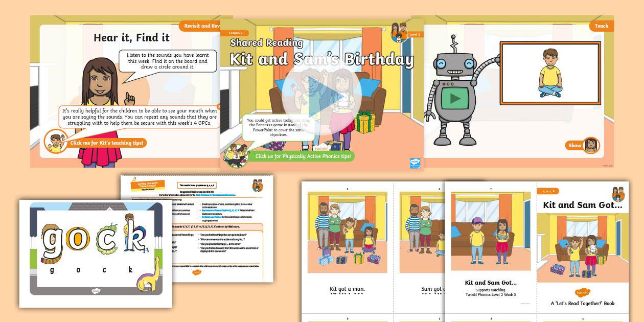Click 'Click me for Kit's teaching tips!'

pos(106,143)
